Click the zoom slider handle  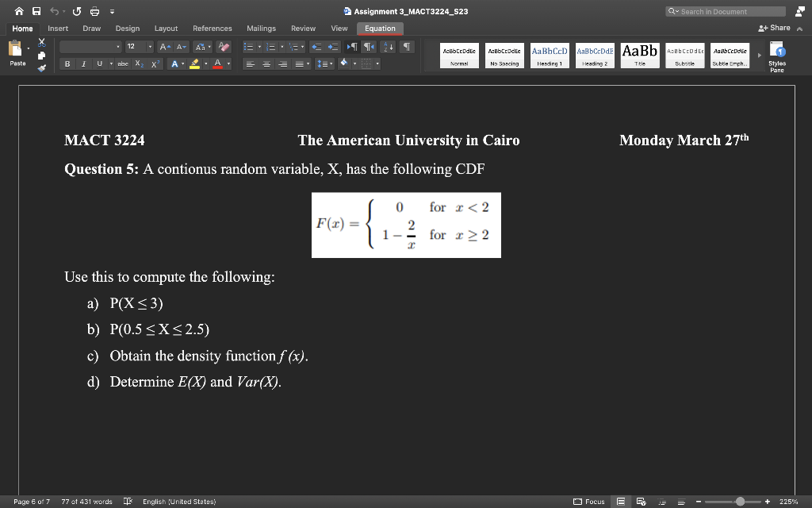pos(740,502)
